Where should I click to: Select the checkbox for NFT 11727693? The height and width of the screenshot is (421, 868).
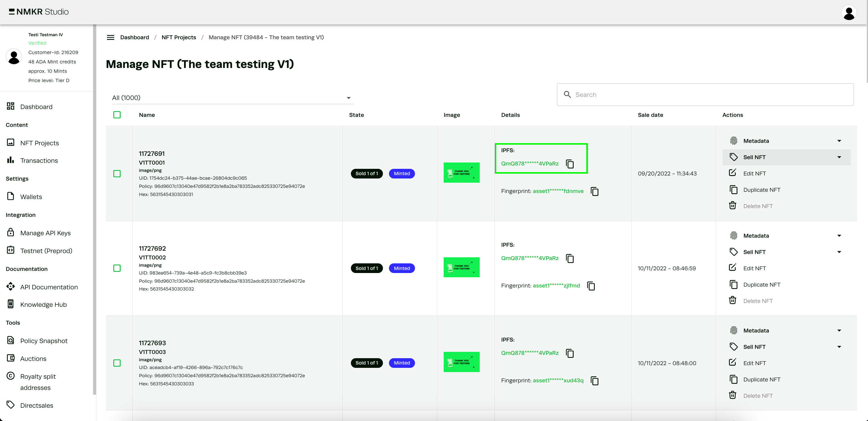(117, 363)
